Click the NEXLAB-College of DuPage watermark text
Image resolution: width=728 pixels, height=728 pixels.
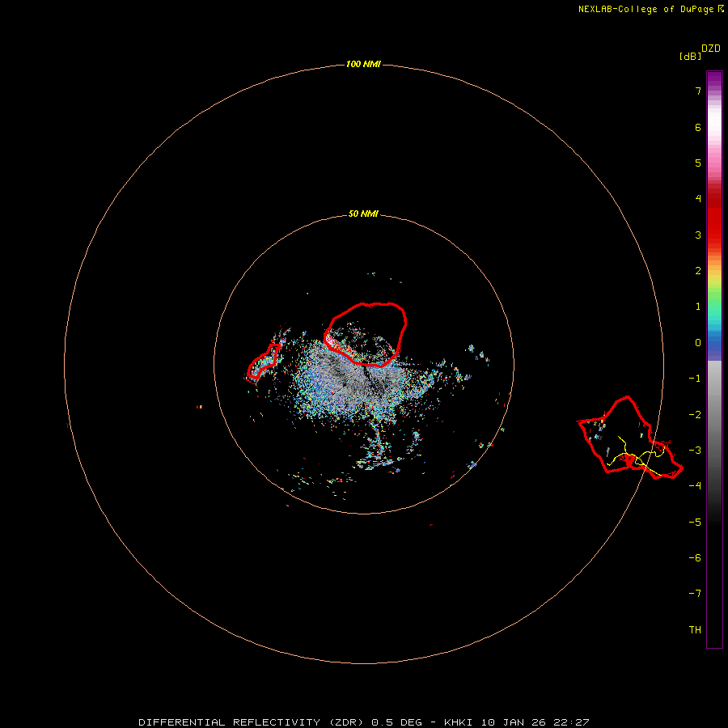pyautogui.click(x=650, y=9)
